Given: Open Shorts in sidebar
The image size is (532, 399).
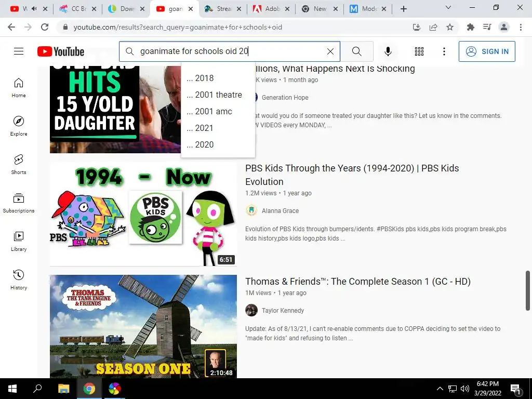Looking at the screenshot, I should (19, 164).
